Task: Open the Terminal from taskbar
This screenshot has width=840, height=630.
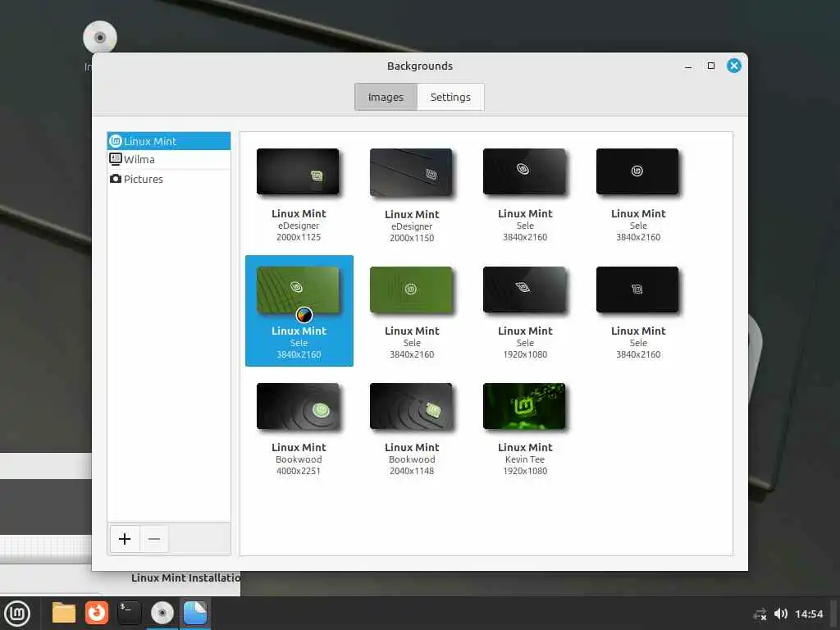Action: (x=129, y=613)
